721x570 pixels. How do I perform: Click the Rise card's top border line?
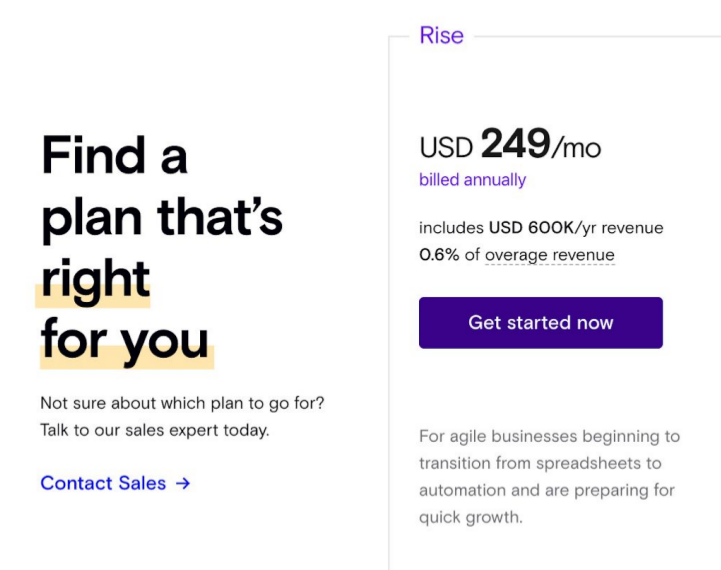click(x=600, y=37)
